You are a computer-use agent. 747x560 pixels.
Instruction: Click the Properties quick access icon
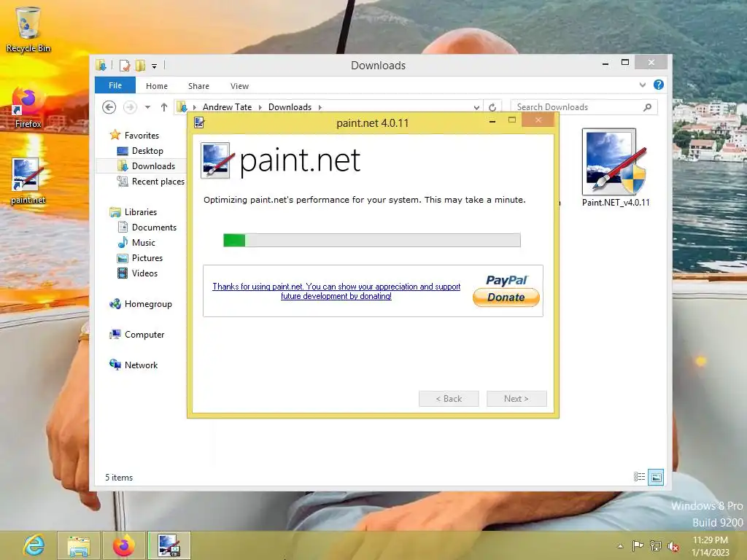pos(125,65)
